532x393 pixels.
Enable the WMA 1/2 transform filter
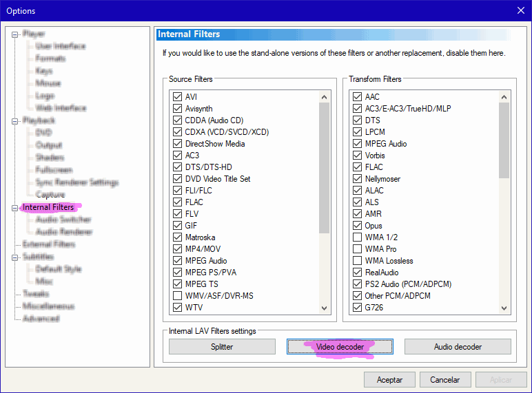click(x=357, y=237)
